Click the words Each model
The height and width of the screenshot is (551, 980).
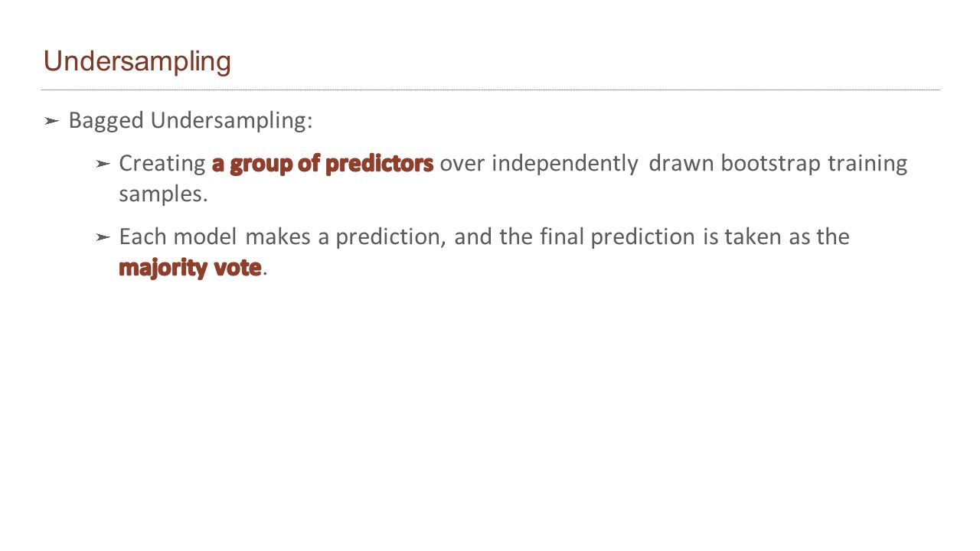click(178, 236)
